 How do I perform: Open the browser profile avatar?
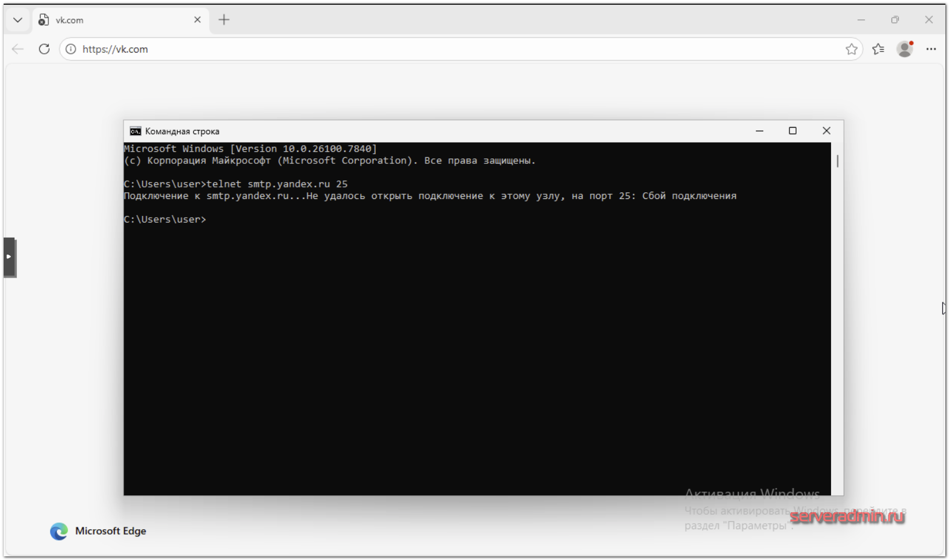click(x=905, y=49)
